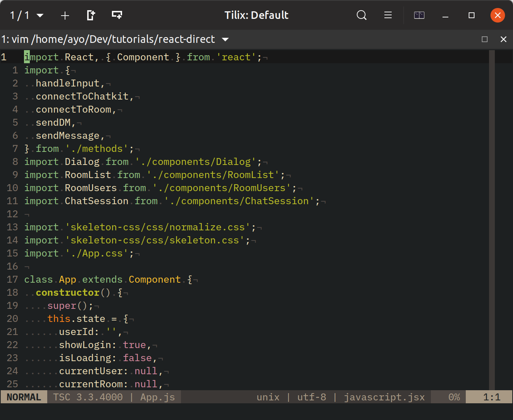Click the plus icon to add a session
Image resolution: width=513 pixels, height=420 pixels.
[x=65, y=15]
